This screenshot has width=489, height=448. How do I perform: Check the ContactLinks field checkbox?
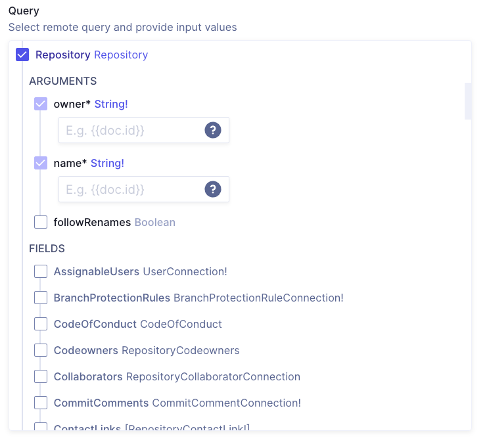41,427
